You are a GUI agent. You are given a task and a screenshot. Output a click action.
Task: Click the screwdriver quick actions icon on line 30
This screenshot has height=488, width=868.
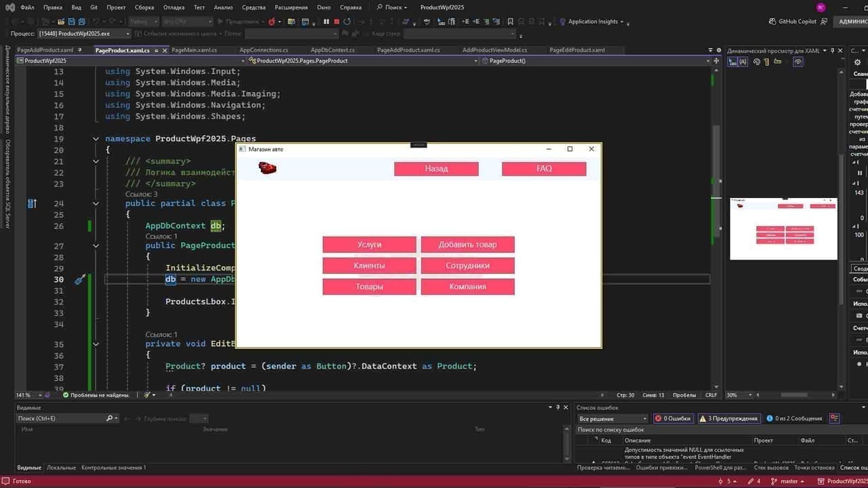coord(79,279)
